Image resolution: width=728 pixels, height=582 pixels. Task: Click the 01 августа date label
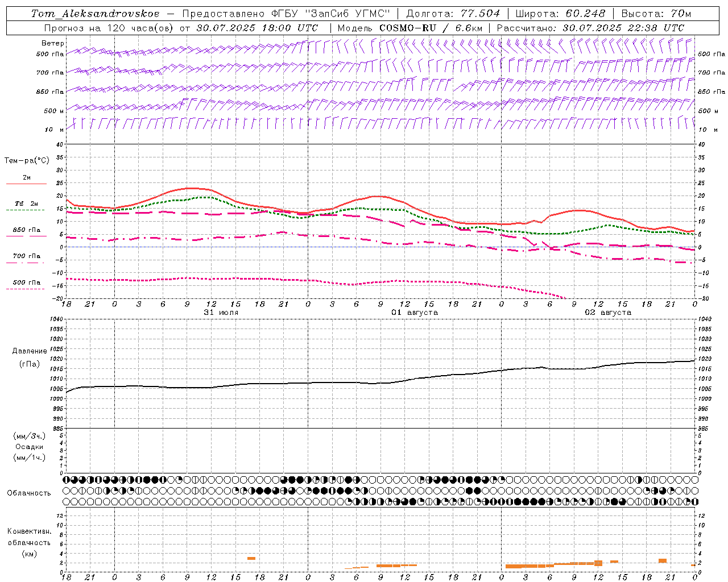coord(415,313)
